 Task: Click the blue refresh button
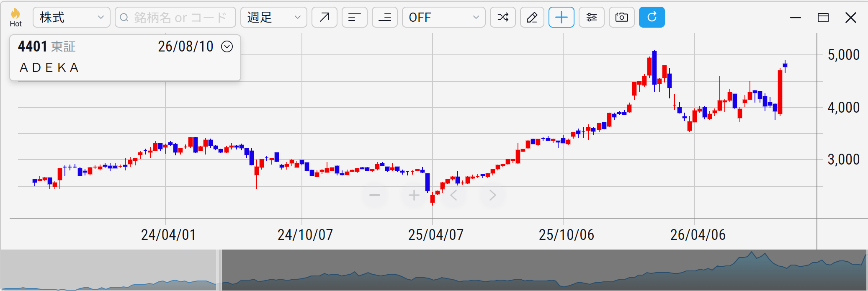(x=652, y=17)
